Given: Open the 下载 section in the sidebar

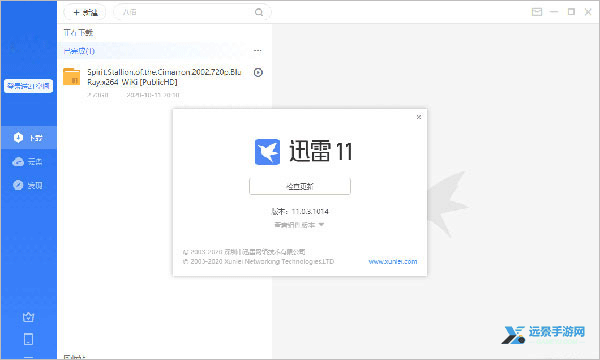Looking at the screenshot, I should click(x=29, y=137).
